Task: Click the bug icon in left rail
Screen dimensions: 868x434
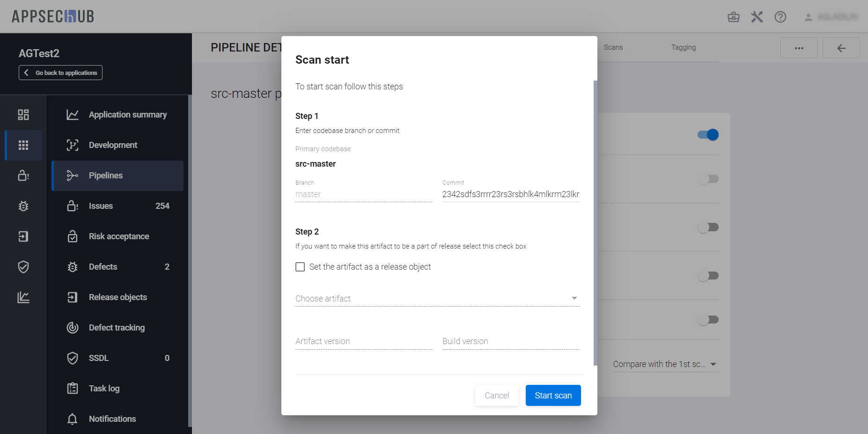Action: click(x=23, y=206)
